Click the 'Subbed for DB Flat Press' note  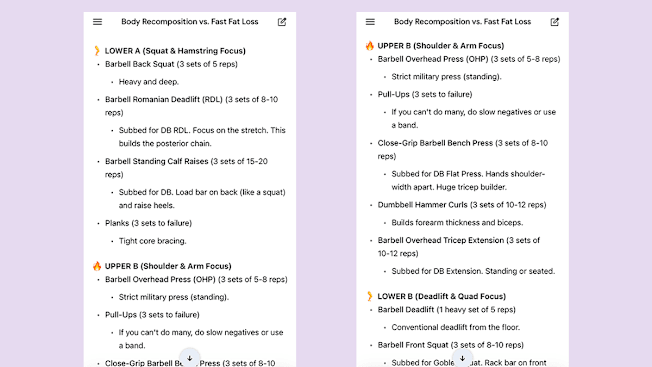click(468, 180)
